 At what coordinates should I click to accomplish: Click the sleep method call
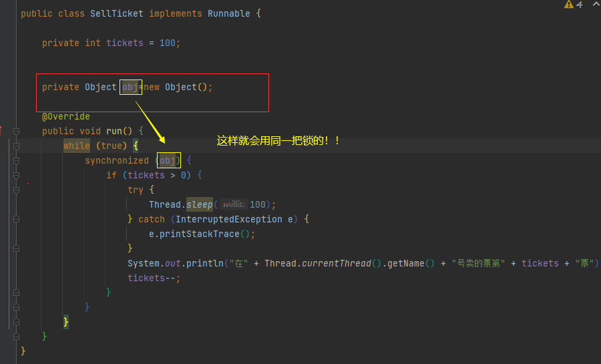(199, 204)
